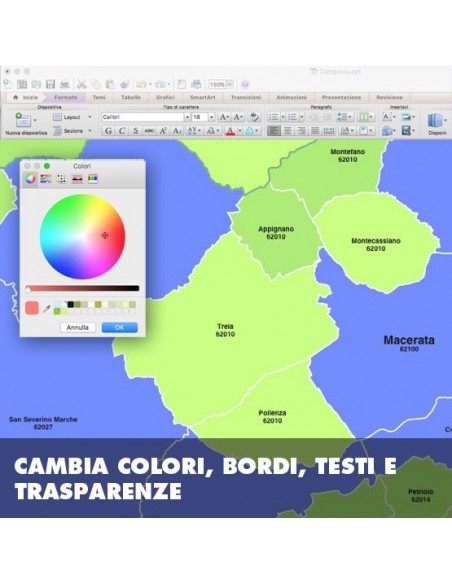This screenshot has height=584, width=452.
Task: Open the font name dropdown arrow
Action: pos(187,117)
